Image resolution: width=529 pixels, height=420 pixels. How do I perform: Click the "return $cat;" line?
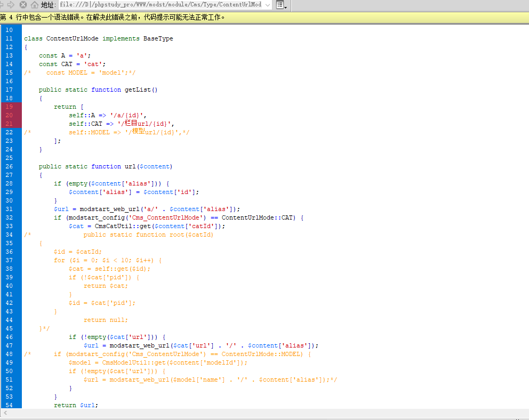106,286
